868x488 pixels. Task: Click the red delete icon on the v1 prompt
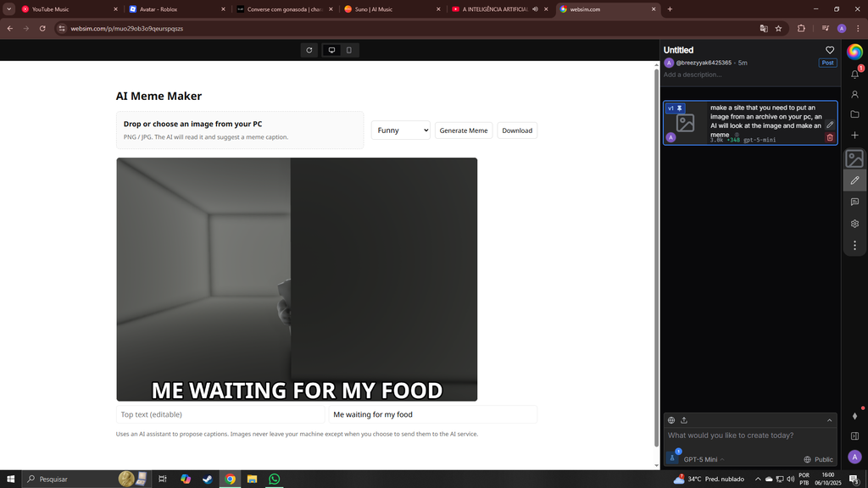coord(830,137)
